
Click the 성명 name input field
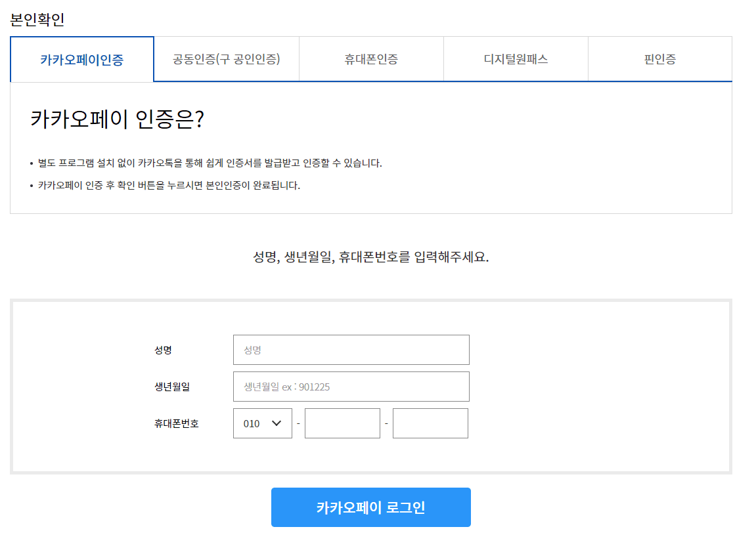tap(351, 350)
